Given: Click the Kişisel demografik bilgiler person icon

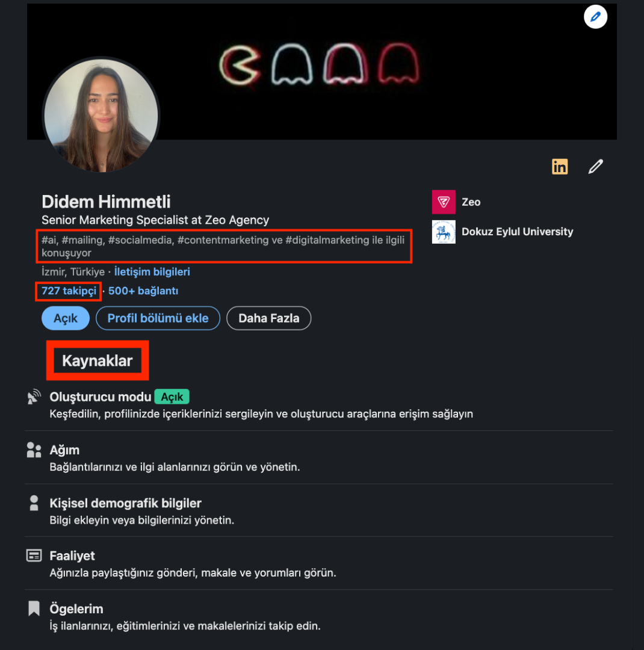Looking at the screenshot, I should (34, 503).
